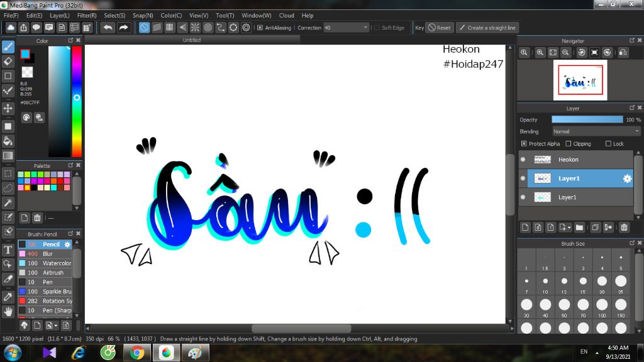Click the Reset key button
Screen dimensions: 644x362
[440, 28]
